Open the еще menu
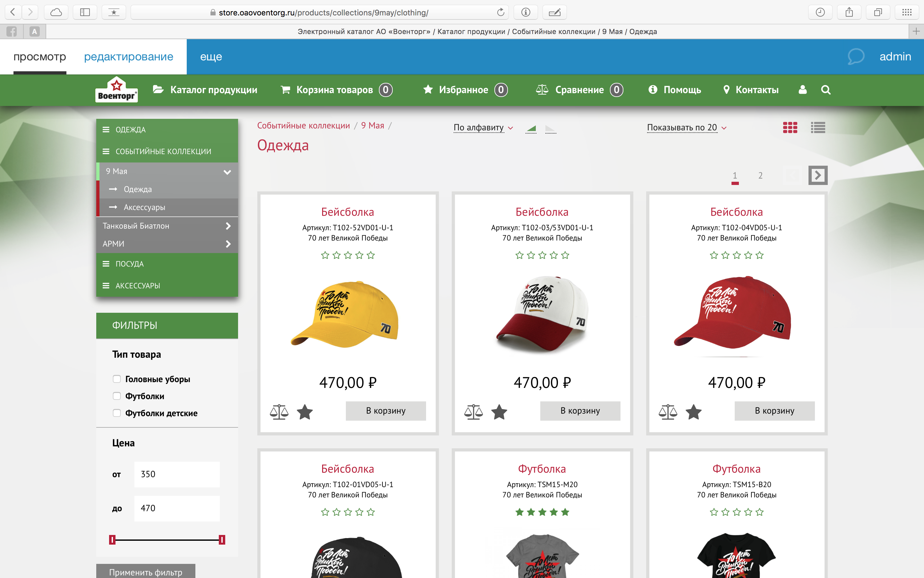The width and height of the screenshot is (924, 578). click(211, 57)
